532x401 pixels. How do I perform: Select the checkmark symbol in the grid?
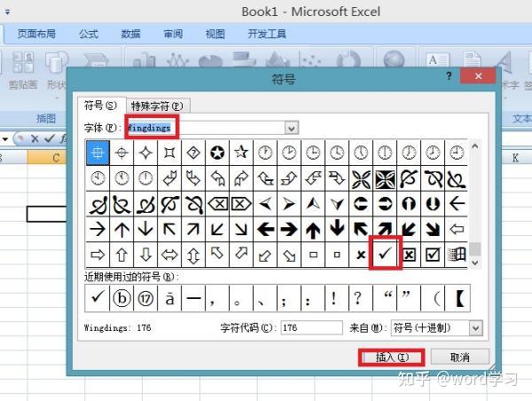click(x=385, y=254)
